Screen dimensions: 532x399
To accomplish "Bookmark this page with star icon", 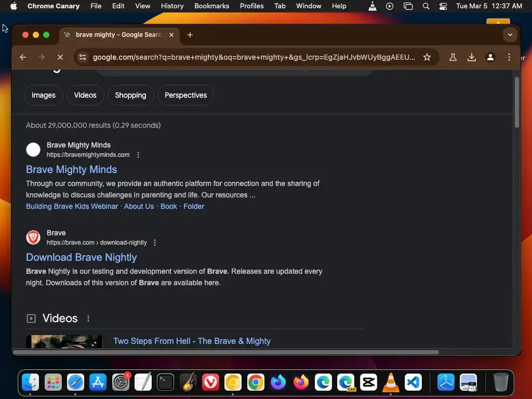I will 427,57.
